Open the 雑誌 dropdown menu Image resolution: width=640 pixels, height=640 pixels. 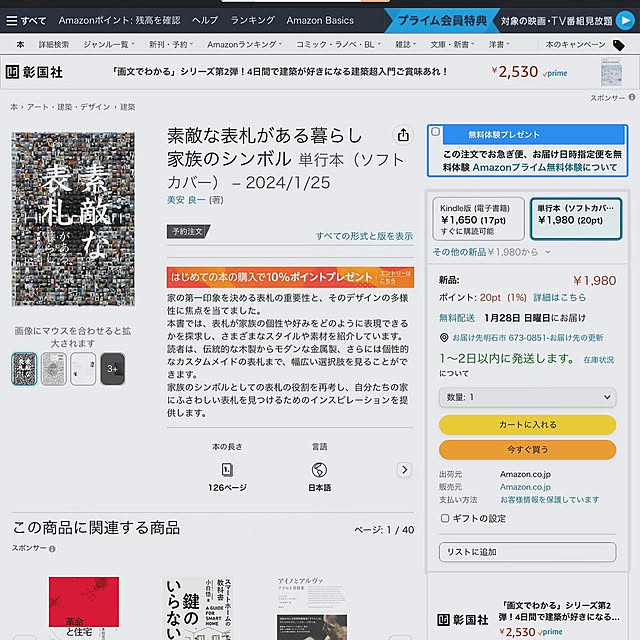(405, 44)
